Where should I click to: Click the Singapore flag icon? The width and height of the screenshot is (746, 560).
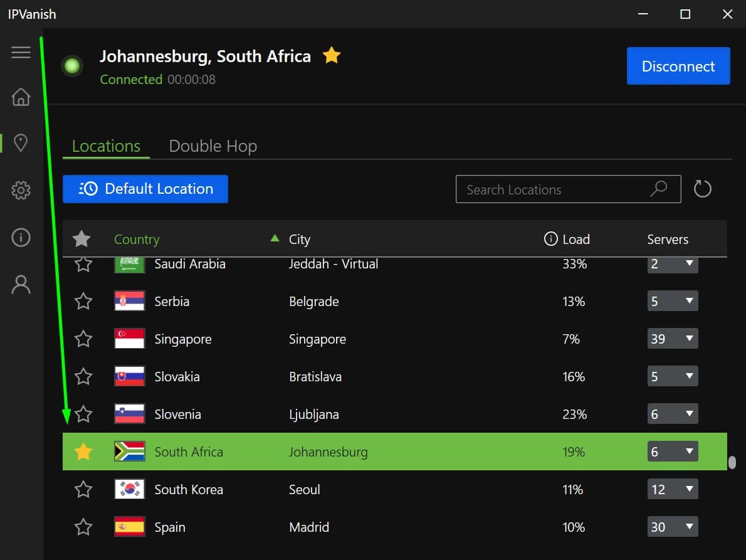(129, 339)
